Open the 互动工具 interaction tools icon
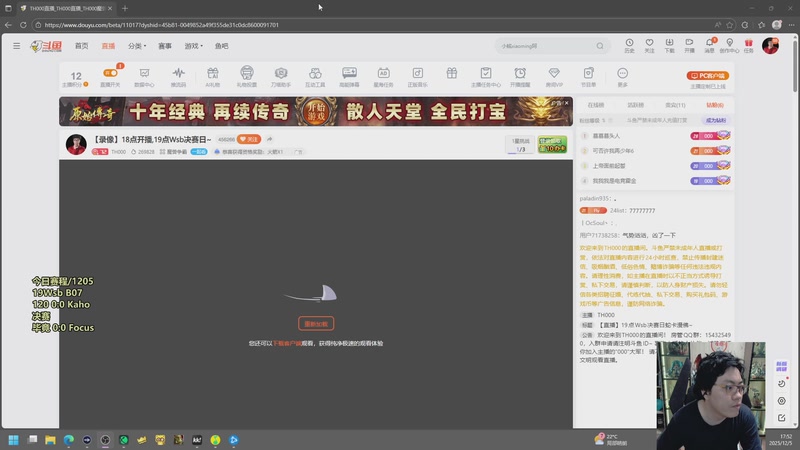800x450 pixels. point(315,78)
